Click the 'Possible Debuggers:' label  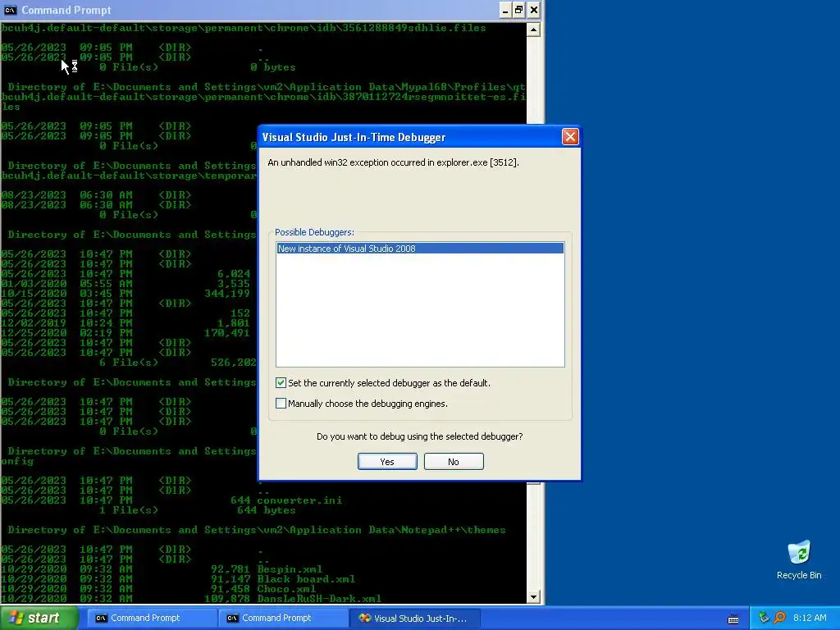(x=314, y=232)
